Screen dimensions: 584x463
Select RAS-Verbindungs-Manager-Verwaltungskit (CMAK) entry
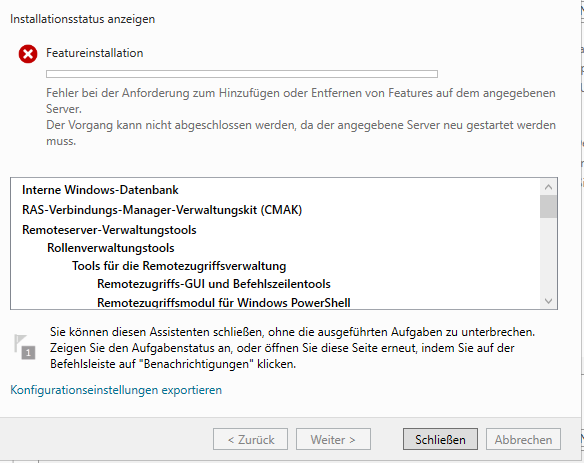click(162, 210)
